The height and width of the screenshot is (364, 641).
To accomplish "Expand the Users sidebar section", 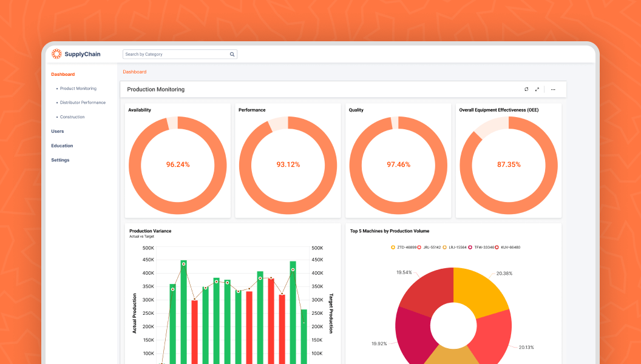I will (58, 131).
